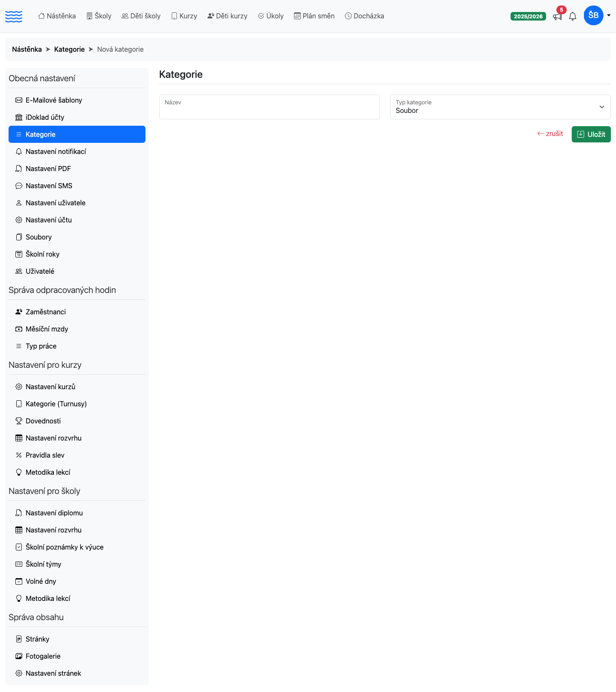Open Školní týmy in sidebar

(x=77, y=564)
